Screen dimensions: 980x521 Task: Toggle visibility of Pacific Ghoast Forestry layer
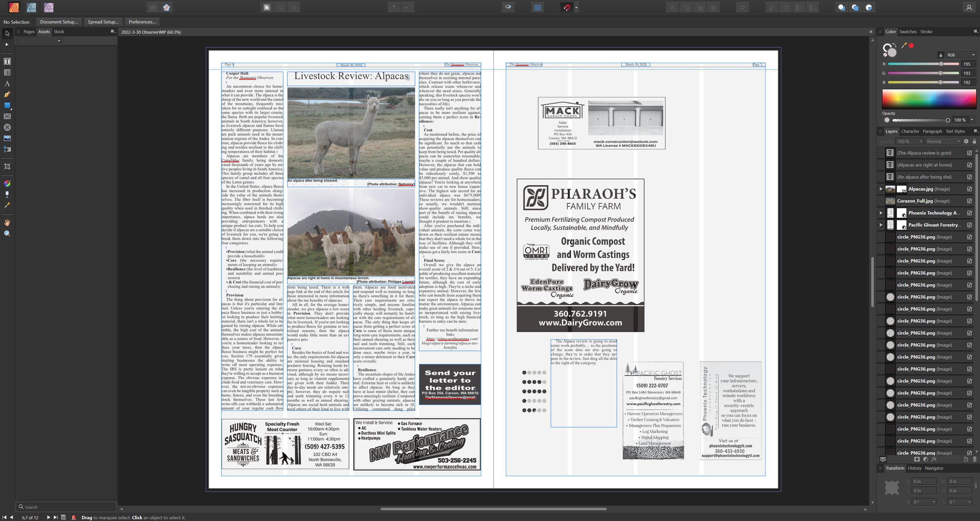(969, 225)
